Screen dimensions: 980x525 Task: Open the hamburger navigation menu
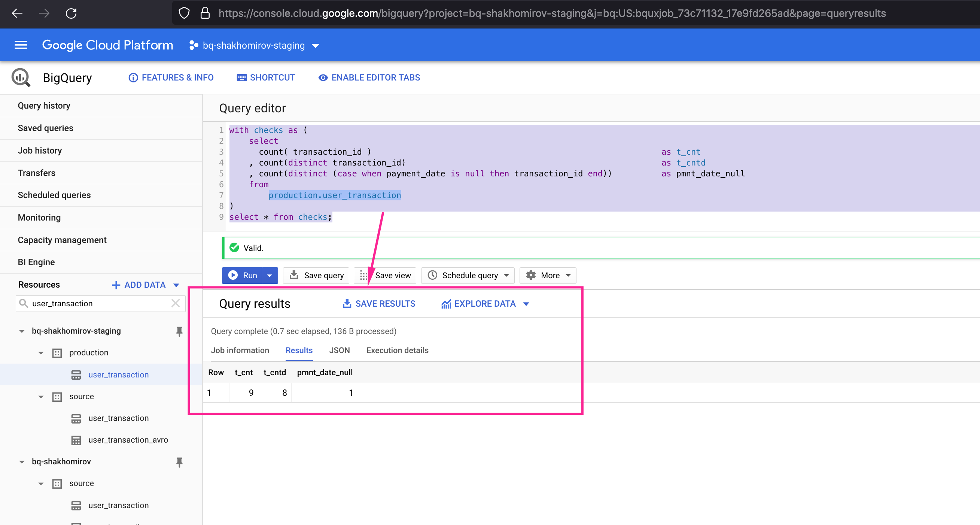click(21, 45)
